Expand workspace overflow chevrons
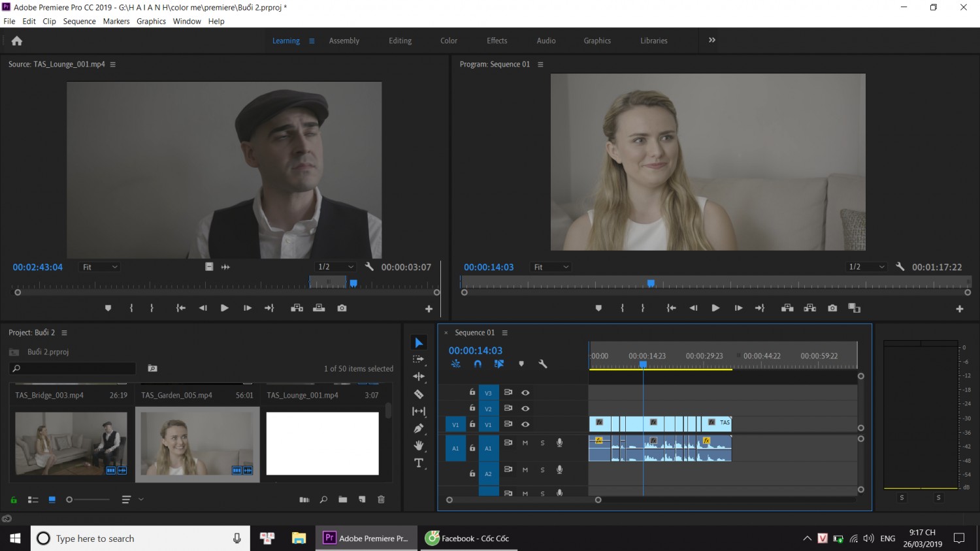The image size is (980, 551). click(712, 40)
